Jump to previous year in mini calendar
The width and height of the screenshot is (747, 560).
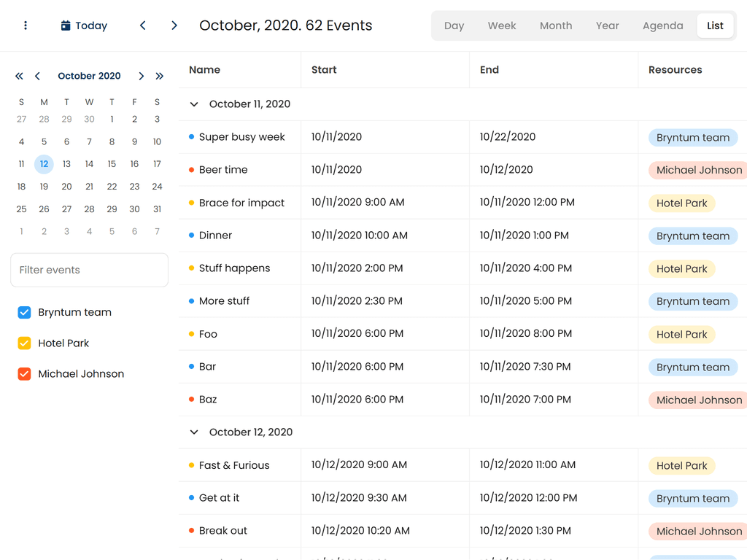pos(19,76)
